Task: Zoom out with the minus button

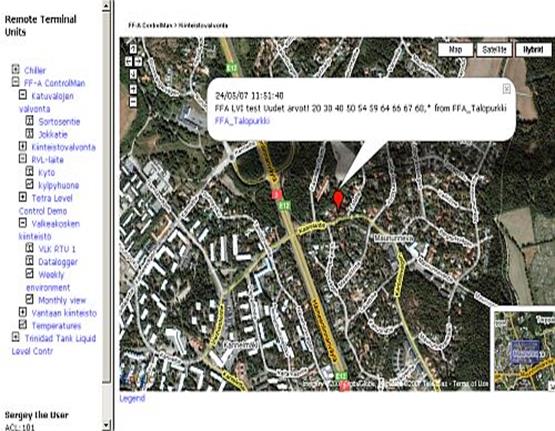Action: click(133, 102)
